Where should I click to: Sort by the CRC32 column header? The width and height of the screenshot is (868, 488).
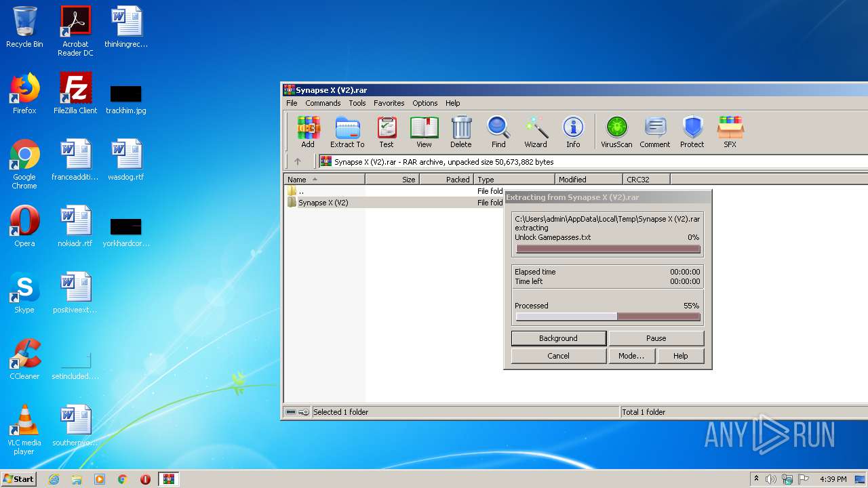point(646,180)
